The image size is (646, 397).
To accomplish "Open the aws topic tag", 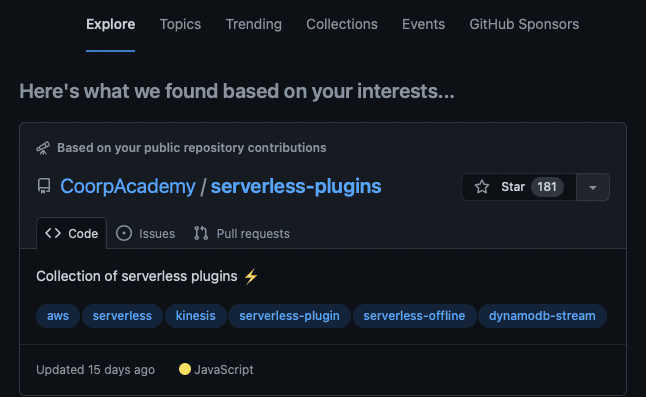I will (58, 316).
